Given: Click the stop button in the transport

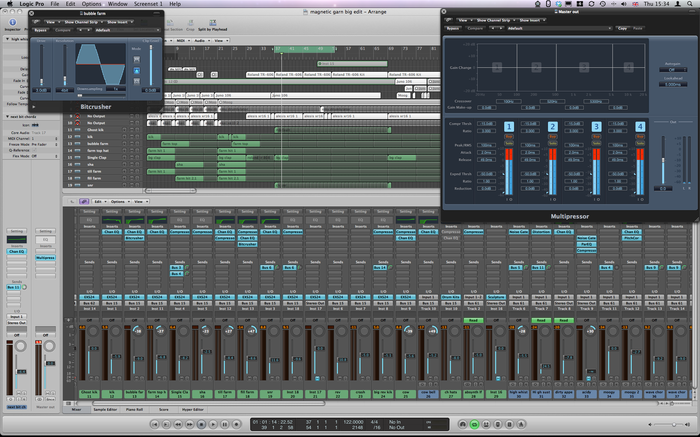Looking at the screenshot, I should tap(201, 424).
